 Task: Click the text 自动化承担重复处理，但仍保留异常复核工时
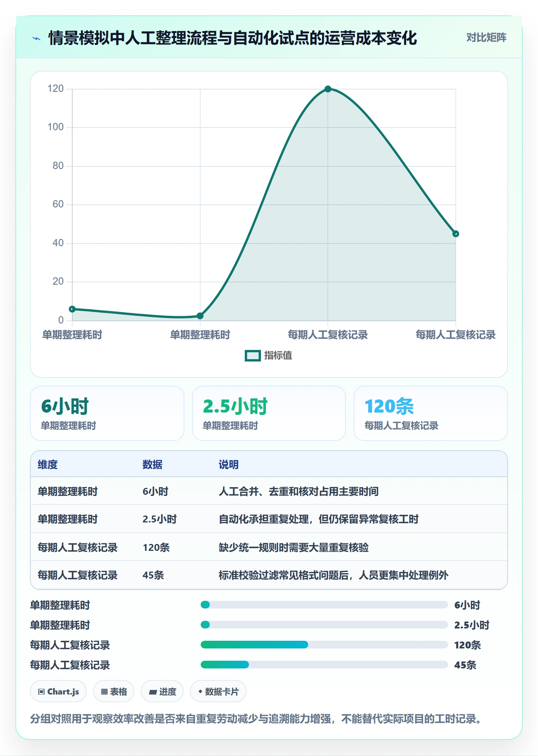(x=319, y=519)
